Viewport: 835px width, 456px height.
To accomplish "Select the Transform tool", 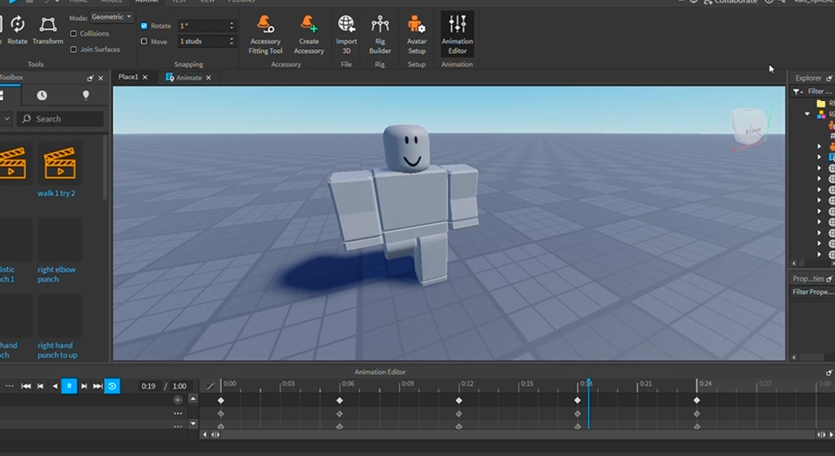I will coord(48,31).
